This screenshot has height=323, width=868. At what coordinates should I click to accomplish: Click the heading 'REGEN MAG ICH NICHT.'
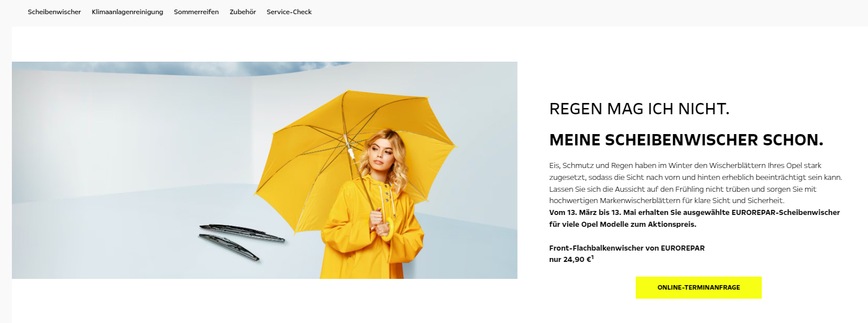tap(639, 109)
